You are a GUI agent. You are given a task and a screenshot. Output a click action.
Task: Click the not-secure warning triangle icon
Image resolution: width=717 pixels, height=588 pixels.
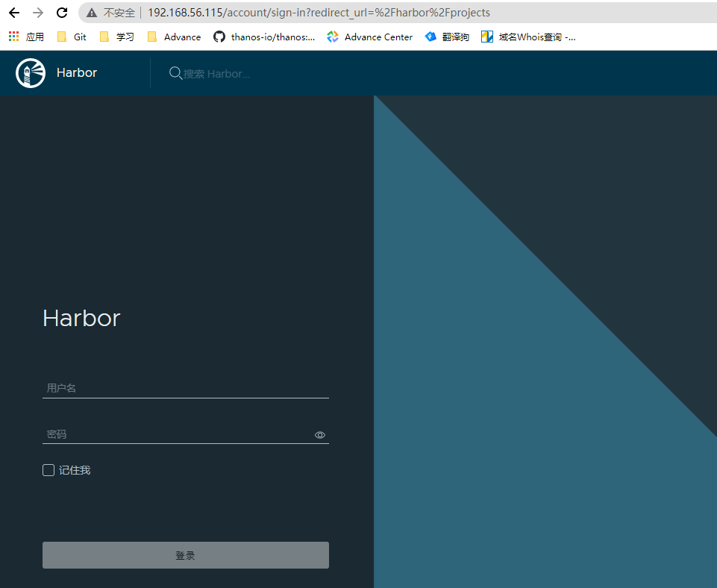(x=92, y=13)
